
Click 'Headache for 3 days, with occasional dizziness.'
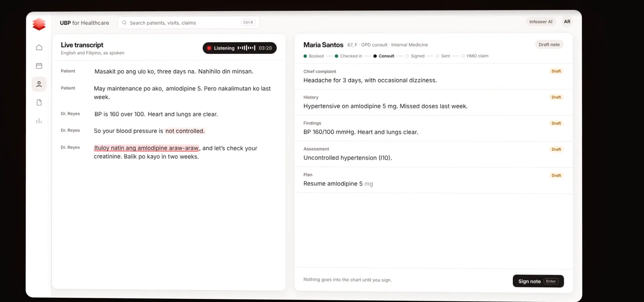(x=370, y=80)
